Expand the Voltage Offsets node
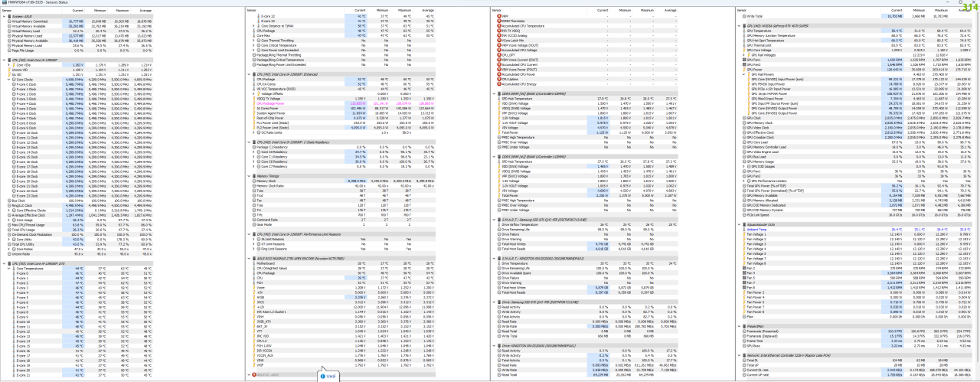The image size is (980, 382). click(253, 93)
